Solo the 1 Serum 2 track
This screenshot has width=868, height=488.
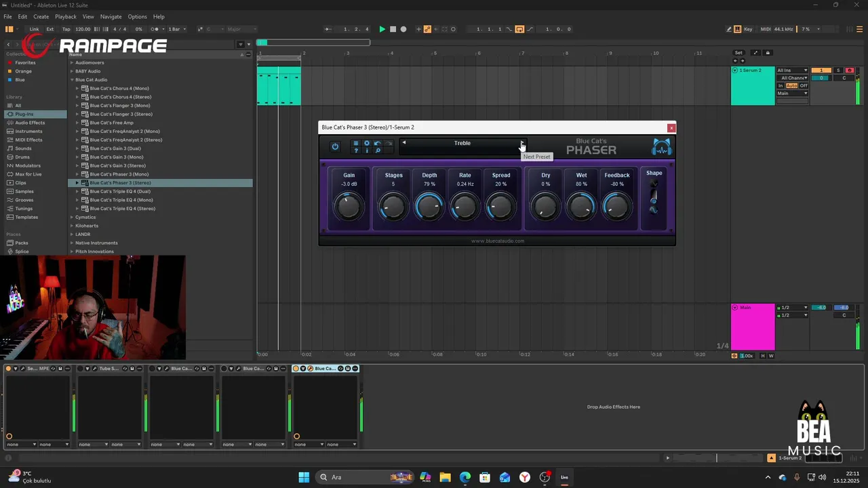point(838,70)
